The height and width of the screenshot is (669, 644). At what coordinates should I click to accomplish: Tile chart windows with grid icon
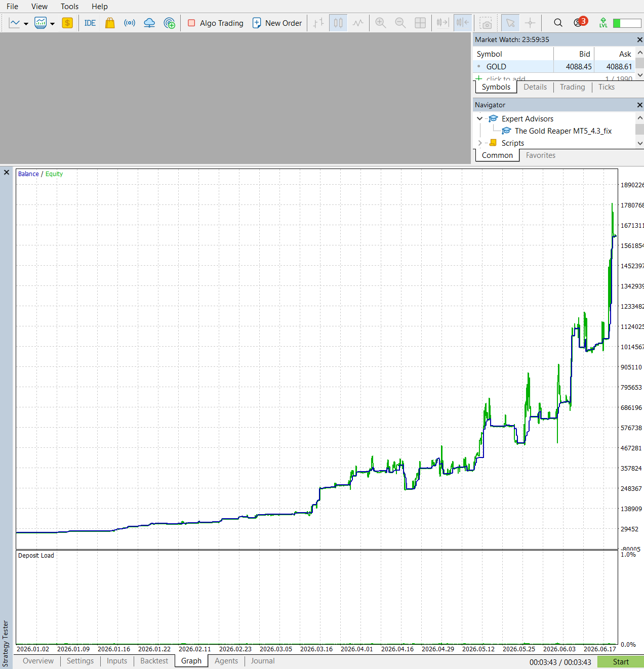tap(420, 23)
